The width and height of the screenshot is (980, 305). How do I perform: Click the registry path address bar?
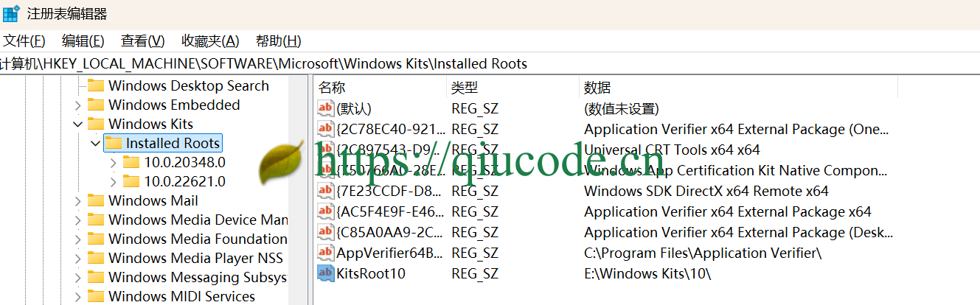pyautogui.click(x=490, y=63)
